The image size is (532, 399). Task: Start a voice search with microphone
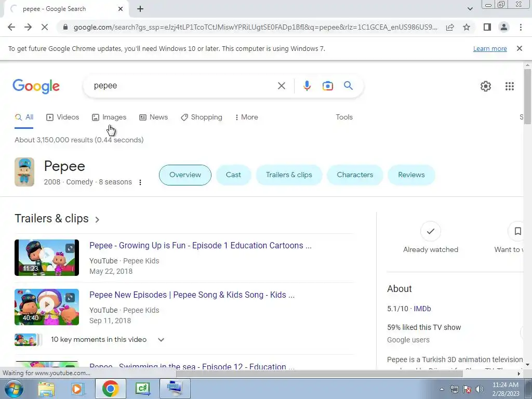coord(307,86)
